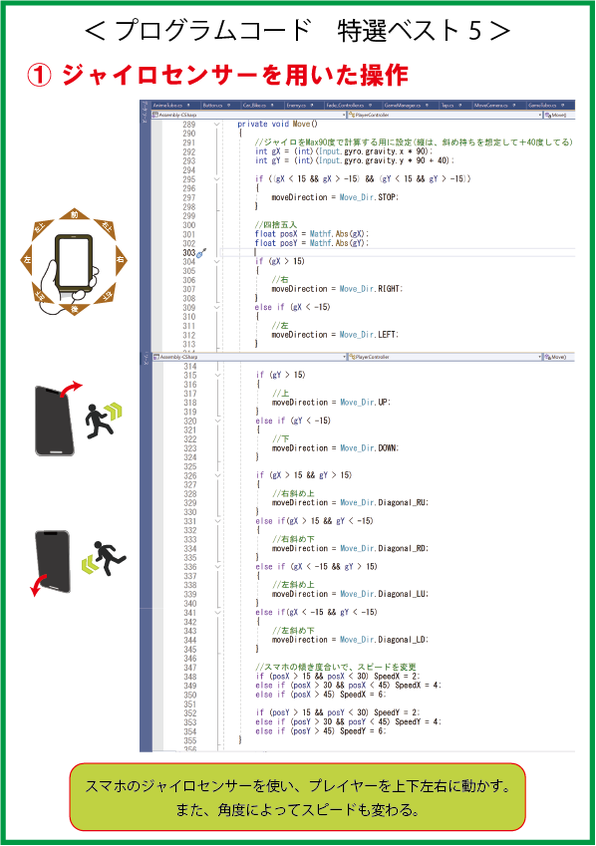Click the 'SpeedY = 4;' line 353
Image resolution: width=596 pixels, height=846 pixels.
point(348,722)
